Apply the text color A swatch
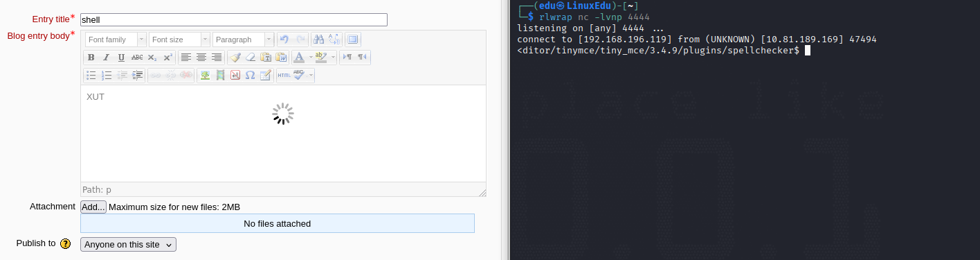Image resolution: width=980 pixels, height=260 pixels. [x=299, y=58]
